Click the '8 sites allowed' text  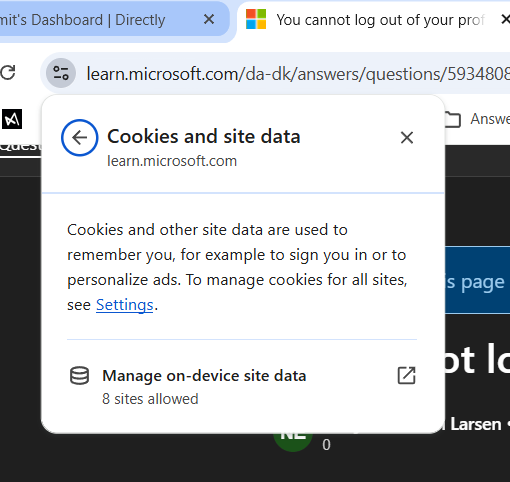(150, 399)
